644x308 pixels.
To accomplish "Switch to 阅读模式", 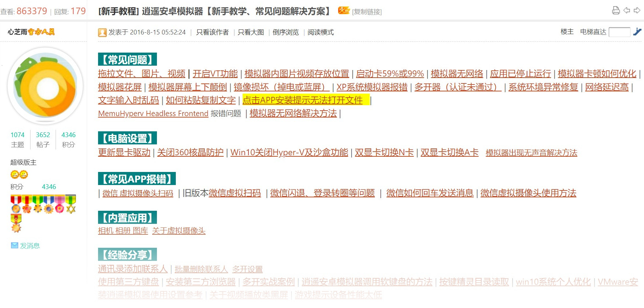I will click(x=320, y=32).
